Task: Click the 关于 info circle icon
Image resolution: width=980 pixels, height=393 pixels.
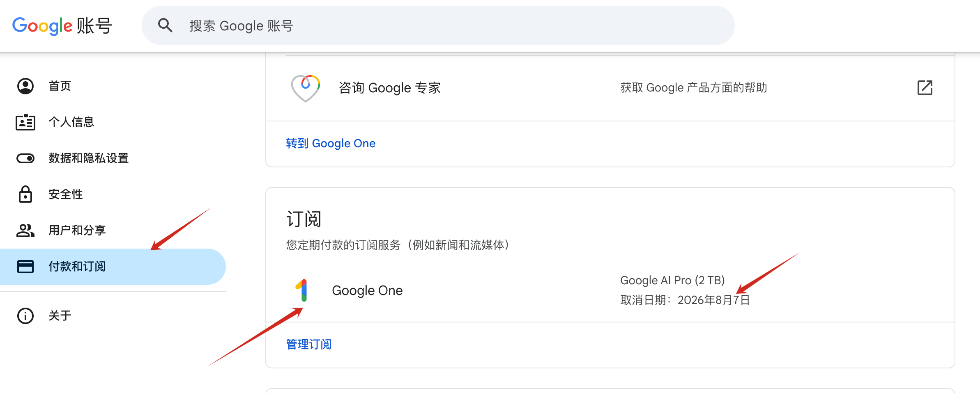Action: (x=25, y=316)
